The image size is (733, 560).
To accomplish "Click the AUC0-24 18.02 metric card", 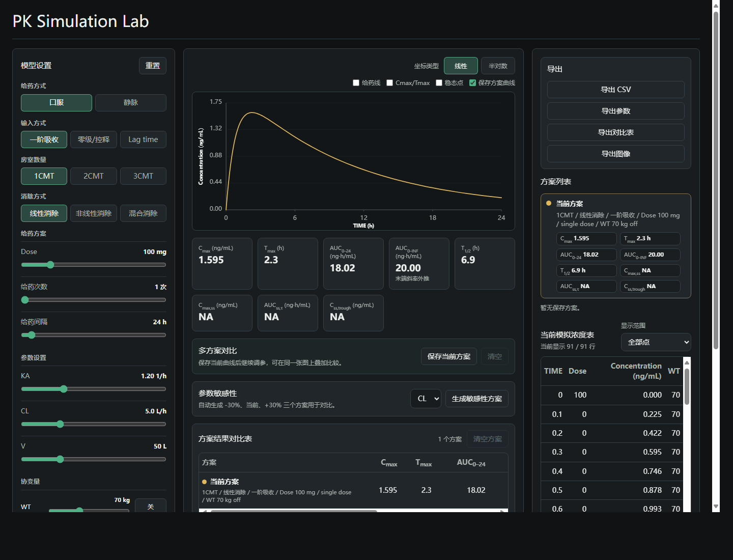I will (x=353, y=264).
